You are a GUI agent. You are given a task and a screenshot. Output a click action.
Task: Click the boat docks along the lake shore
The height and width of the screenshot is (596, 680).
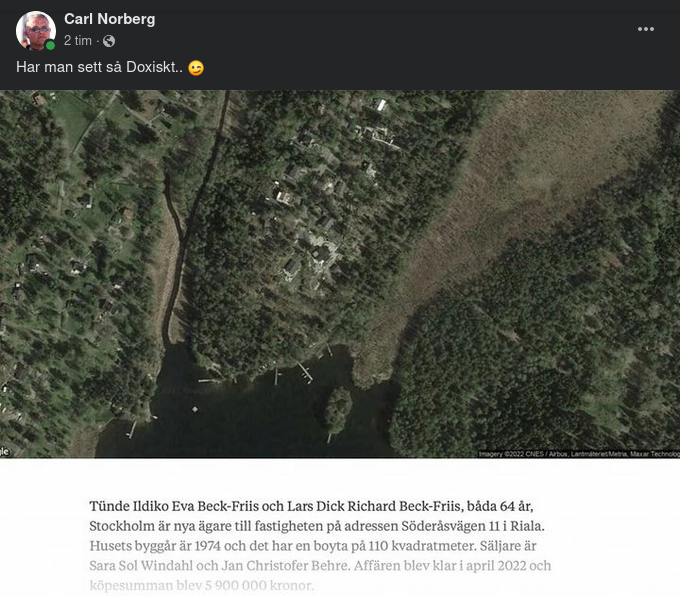(x=290, y=374)
